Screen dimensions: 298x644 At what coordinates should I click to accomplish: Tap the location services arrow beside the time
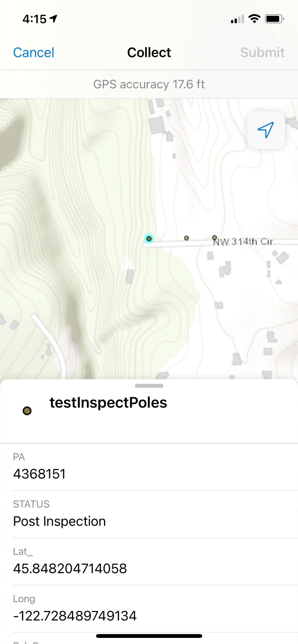[53, 19]
